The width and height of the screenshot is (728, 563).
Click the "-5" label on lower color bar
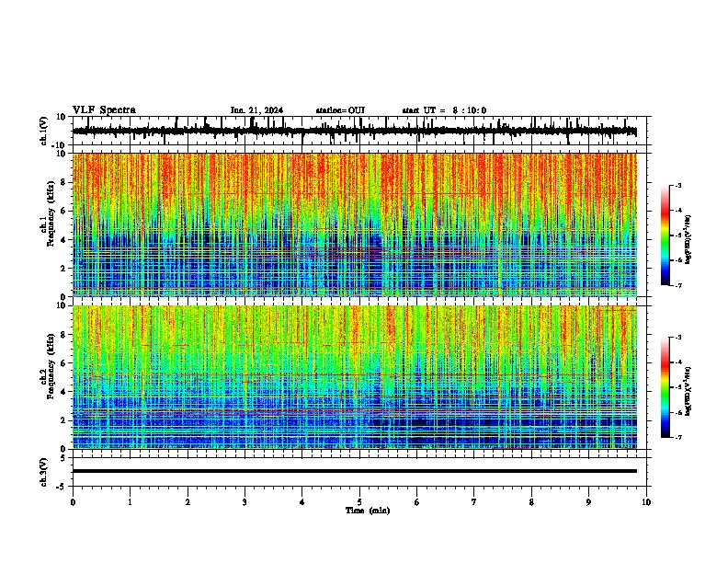click(678, 387)
